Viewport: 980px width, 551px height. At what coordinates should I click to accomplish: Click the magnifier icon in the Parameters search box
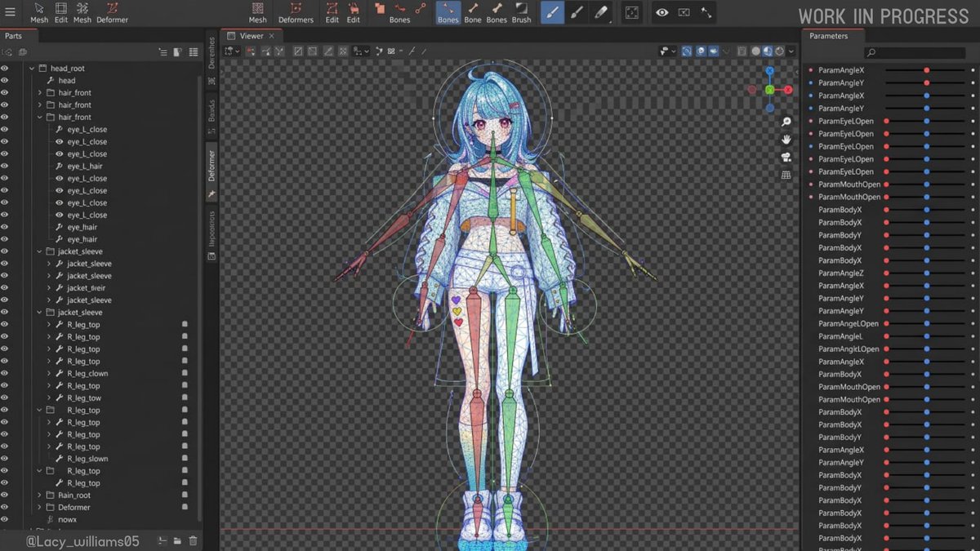(871, 53)
